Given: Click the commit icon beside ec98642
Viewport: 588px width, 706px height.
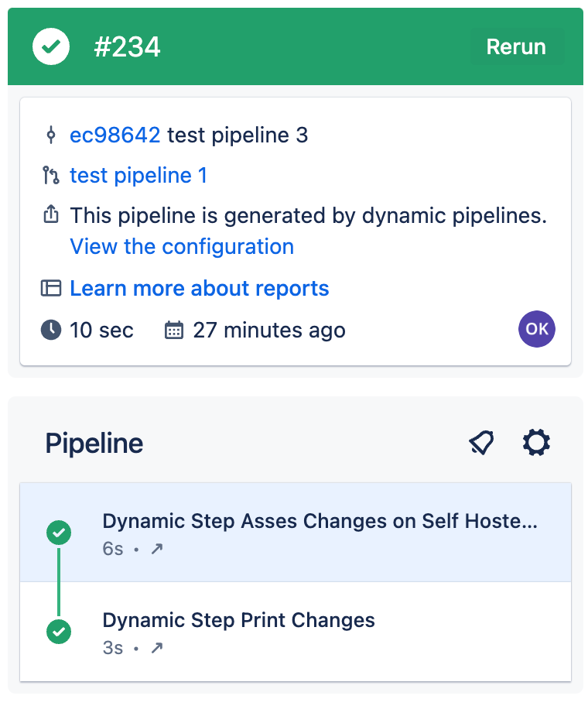Looking at the screenshot, I should [51, 135].
